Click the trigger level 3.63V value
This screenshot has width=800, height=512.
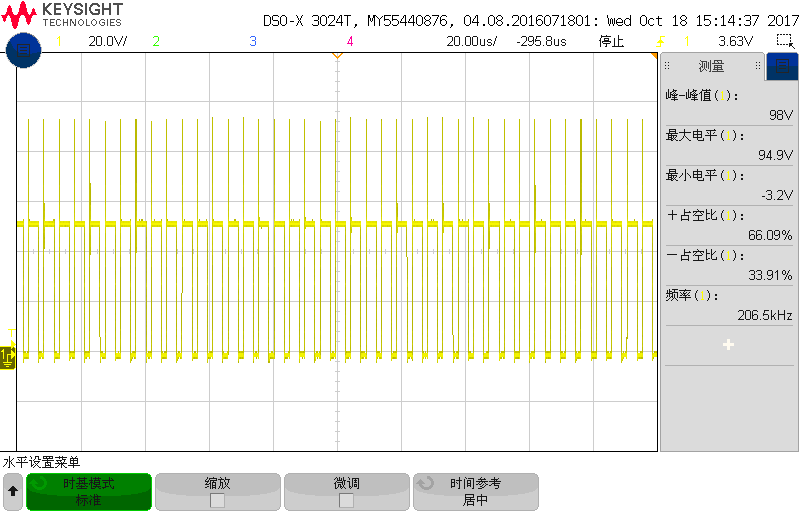[x=735, y=41]
